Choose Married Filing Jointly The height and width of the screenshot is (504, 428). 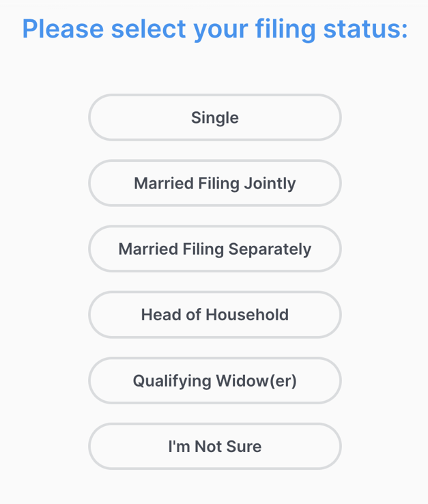(214, 183)
